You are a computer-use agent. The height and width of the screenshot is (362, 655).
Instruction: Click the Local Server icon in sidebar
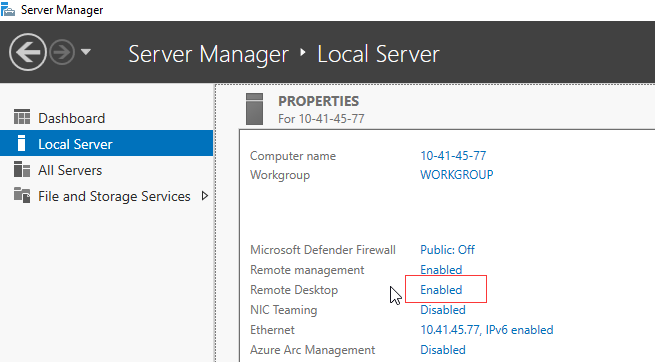21,143
